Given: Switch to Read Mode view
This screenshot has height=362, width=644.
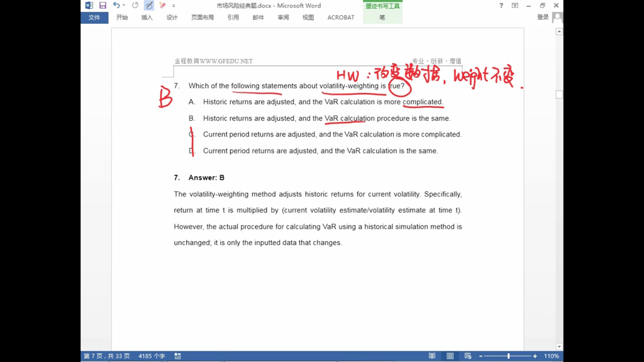Looking at the screenshot, I should [x=432, y=356].
